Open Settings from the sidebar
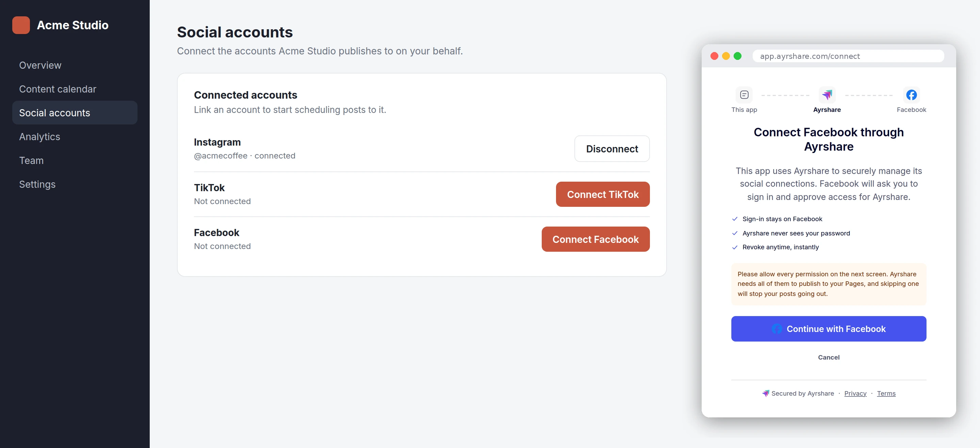This screenshot has width=980, height=448. point(75,184)
